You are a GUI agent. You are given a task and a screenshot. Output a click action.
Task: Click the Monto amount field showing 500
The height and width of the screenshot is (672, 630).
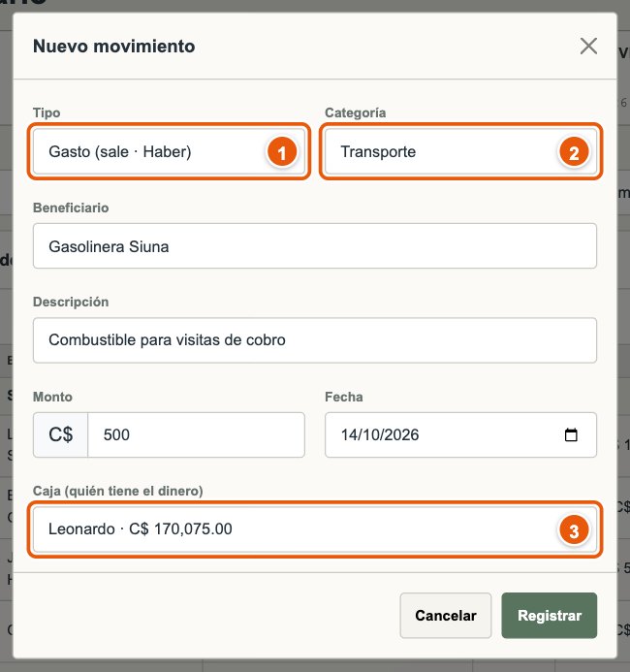pyautogui.click(x=196, y=435)
